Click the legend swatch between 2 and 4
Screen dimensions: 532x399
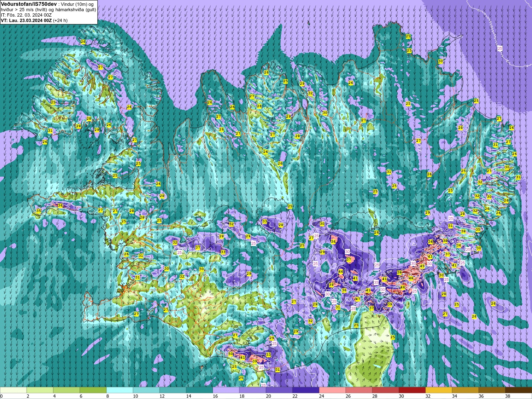point(40,390)
